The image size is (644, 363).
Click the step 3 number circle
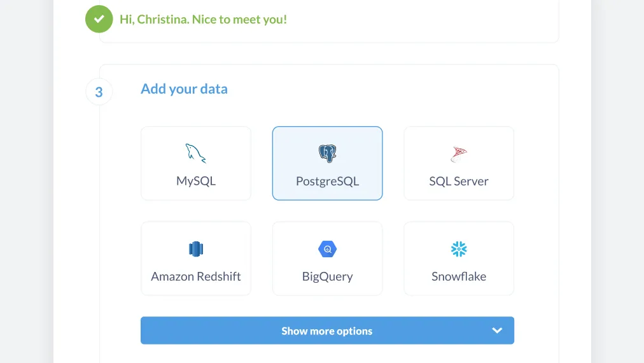(99, 92)
